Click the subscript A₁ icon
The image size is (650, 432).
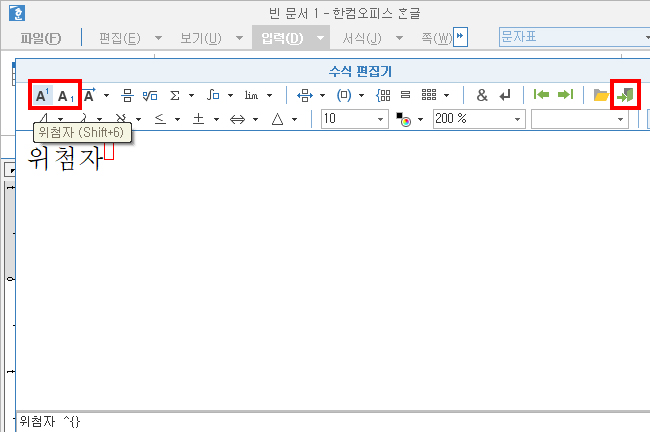pyautogui.click(x=65, y=96)
